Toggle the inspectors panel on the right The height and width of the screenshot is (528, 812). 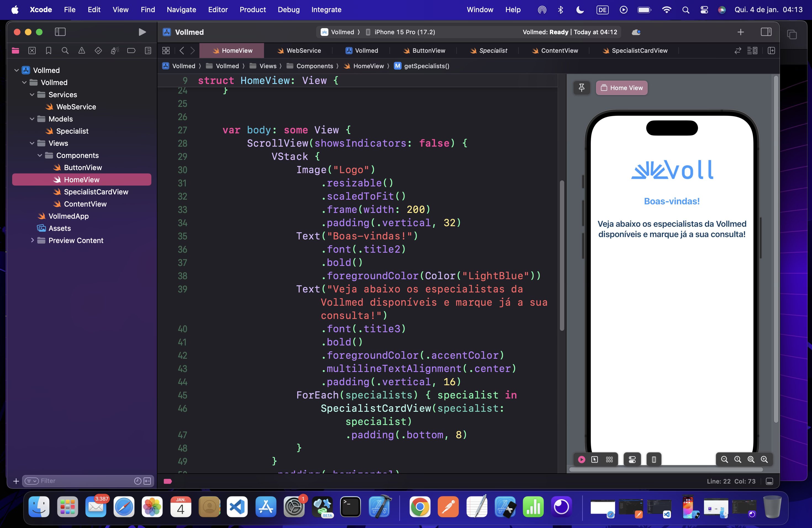click(766, 32)
